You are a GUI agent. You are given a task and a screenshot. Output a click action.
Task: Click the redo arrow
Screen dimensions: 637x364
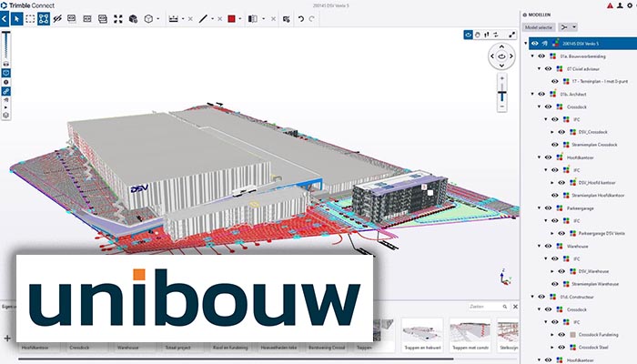pos(311,19)
